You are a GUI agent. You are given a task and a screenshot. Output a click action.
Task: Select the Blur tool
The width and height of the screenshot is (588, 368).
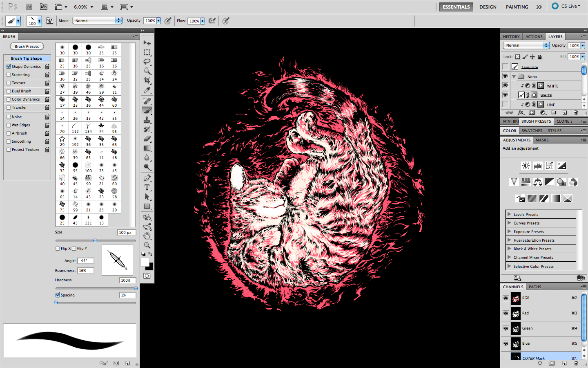[x=147, y=157]
